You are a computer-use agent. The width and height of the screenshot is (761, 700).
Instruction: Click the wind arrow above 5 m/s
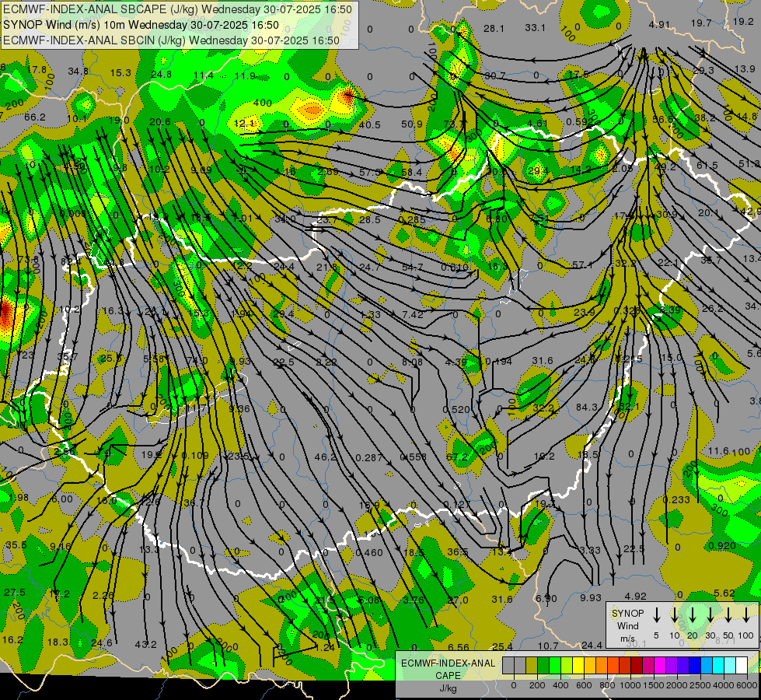(657, 614)
